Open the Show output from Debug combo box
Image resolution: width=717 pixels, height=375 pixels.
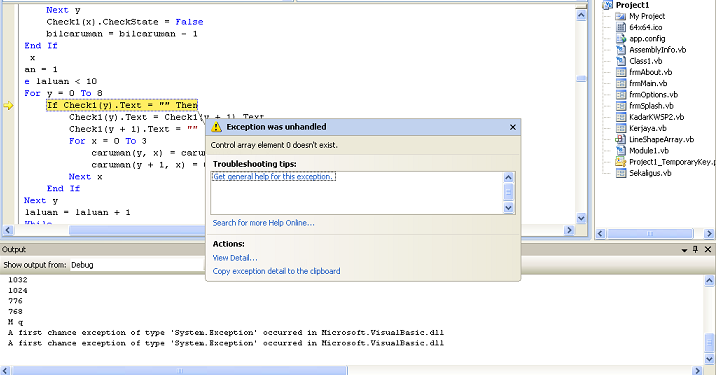[x=136, y=265]
